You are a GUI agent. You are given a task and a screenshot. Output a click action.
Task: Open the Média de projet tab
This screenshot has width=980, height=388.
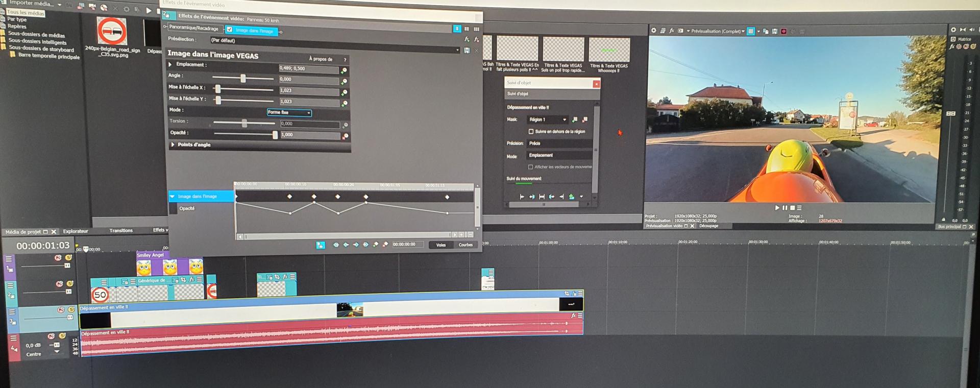click(x=23, y=232)
